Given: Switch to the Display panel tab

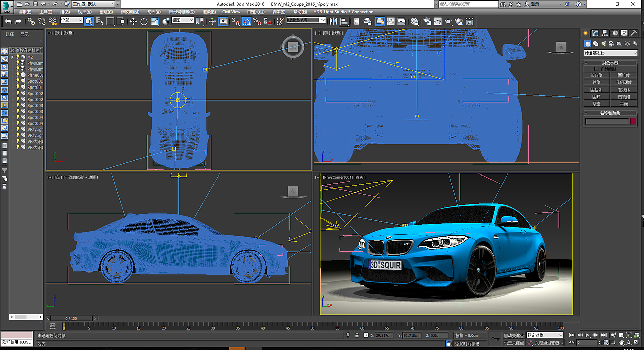Looking at the screenshot, I should click(x=624, y=33).
